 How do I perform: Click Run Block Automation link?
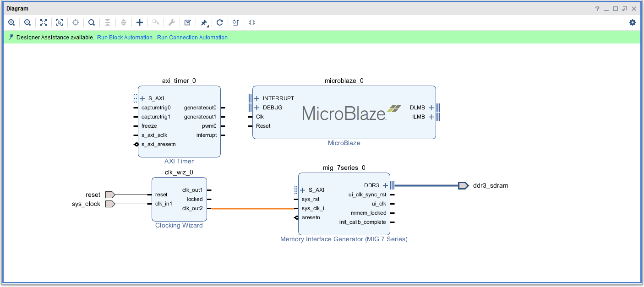[x=125, y=38]
